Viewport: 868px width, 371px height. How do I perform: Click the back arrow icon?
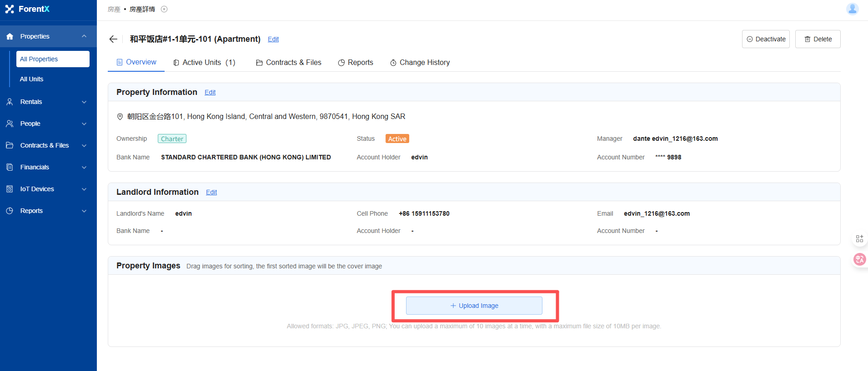tap(113, 39)
